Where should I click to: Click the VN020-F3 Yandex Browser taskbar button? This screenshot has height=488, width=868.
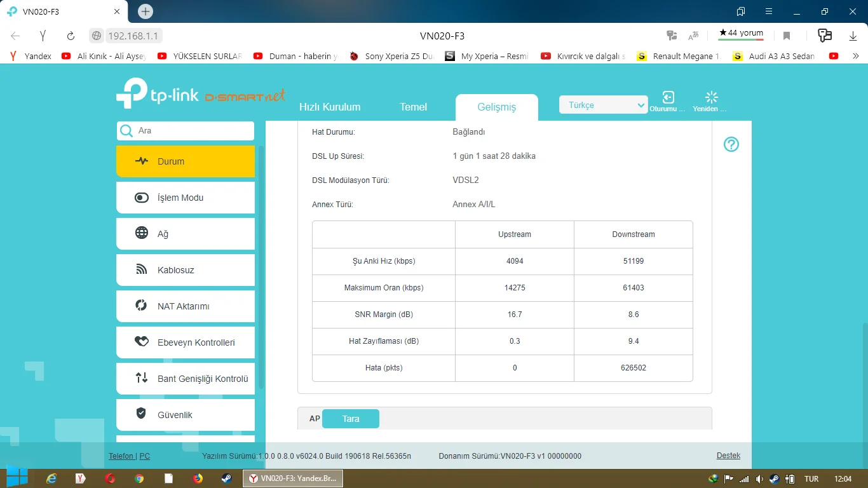pyautogui.click(x=293, y=478)
